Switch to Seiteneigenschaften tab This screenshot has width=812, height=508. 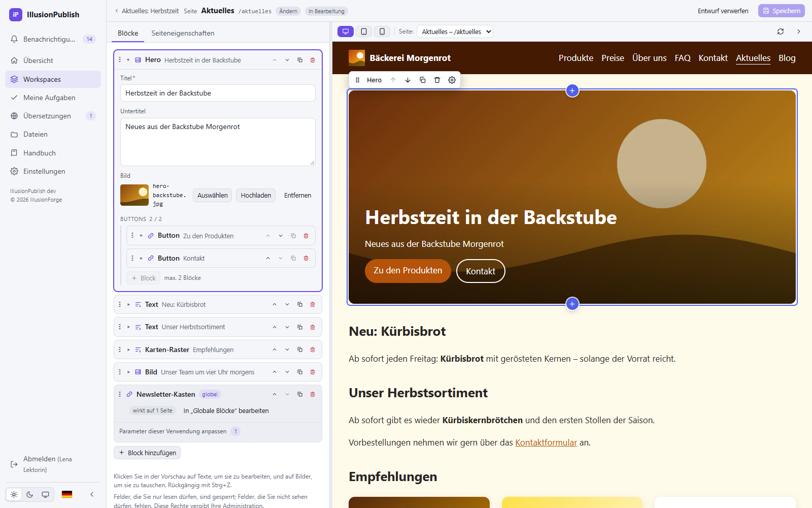pyautogui.click(x=183, y=33)
